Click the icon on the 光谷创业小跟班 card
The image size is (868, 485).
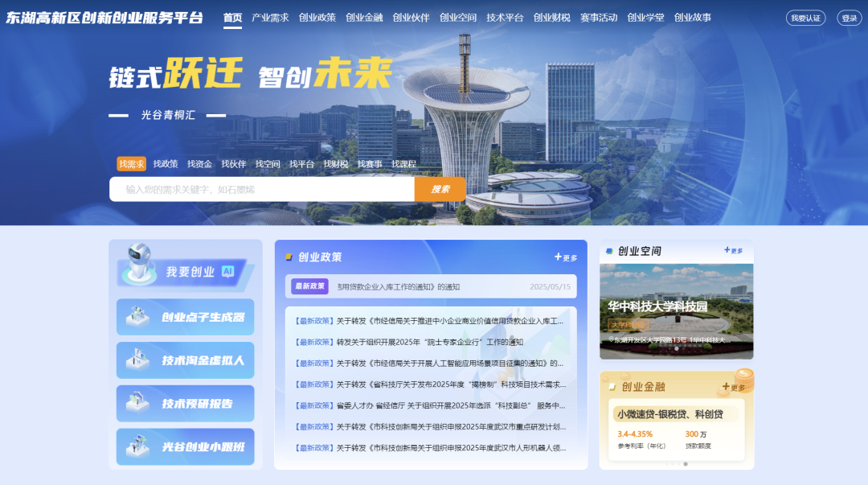click(x=137, y=446)
